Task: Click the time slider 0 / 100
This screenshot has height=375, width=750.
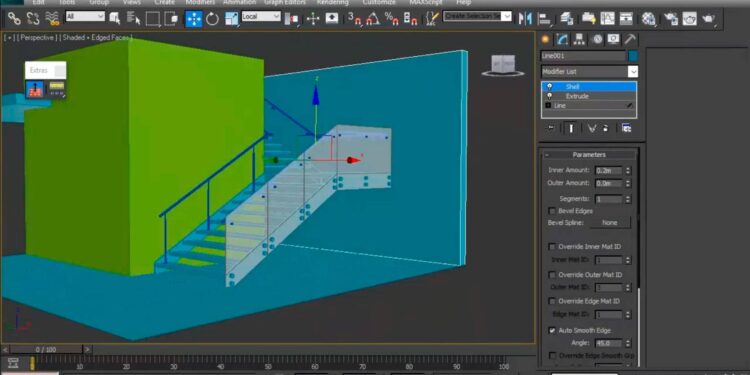Action: tap(45, 350)
